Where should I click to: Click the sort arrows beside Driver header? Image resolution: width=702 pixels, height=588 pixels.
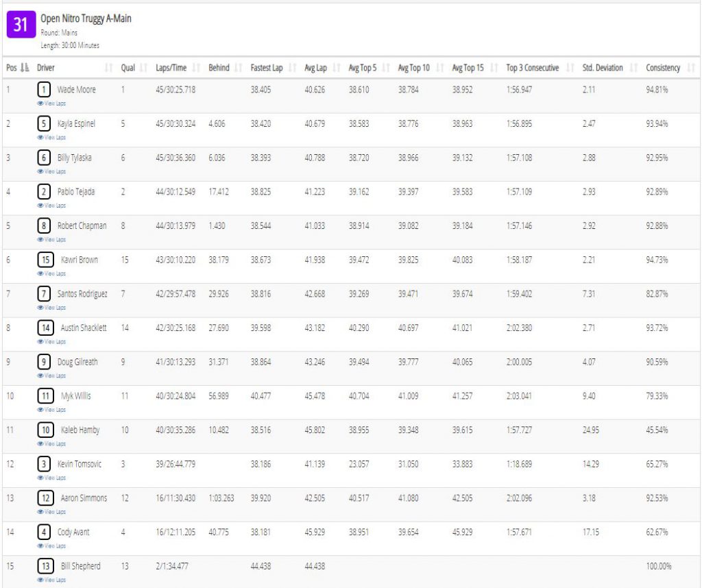[108, 68]
